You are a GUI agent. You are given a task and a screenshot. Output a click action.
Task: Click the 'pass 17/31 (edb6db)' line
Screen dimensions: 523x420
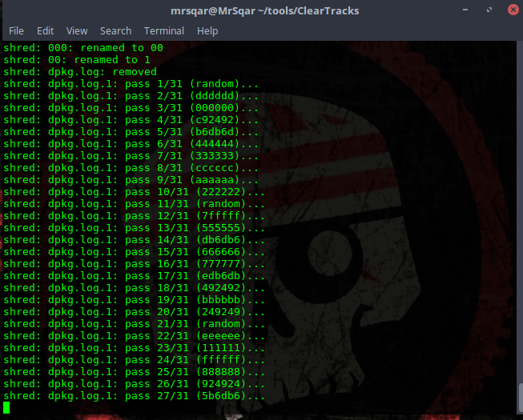click(133, 275)
